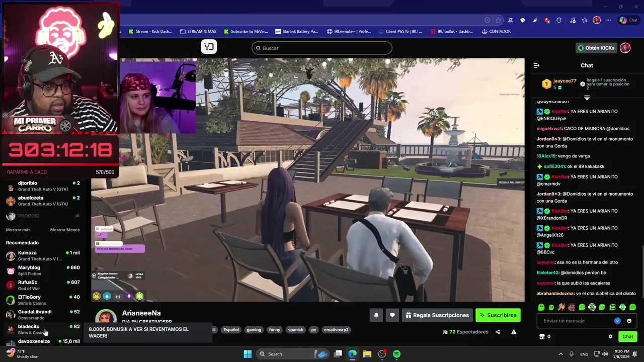Report the stream with warning icon
Screen dimensions: 644x362
[514, 332]
